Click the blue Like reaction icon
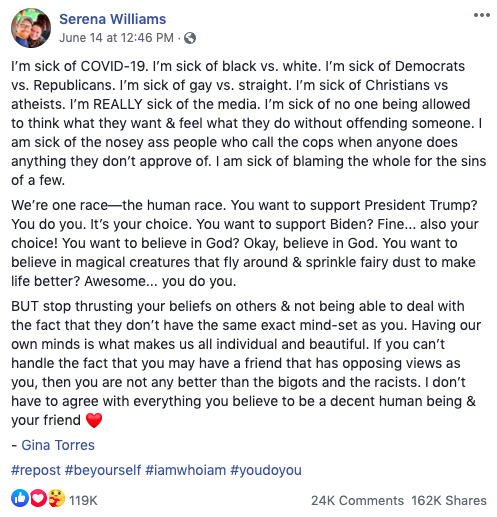The width and height of the screenshot is (497, 517). point(20,498)
